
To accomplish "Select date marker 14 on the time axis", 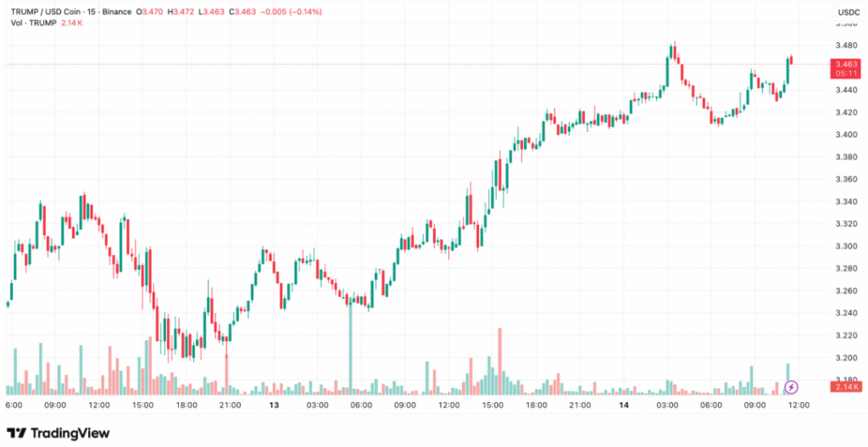I will tap(624, 405).
